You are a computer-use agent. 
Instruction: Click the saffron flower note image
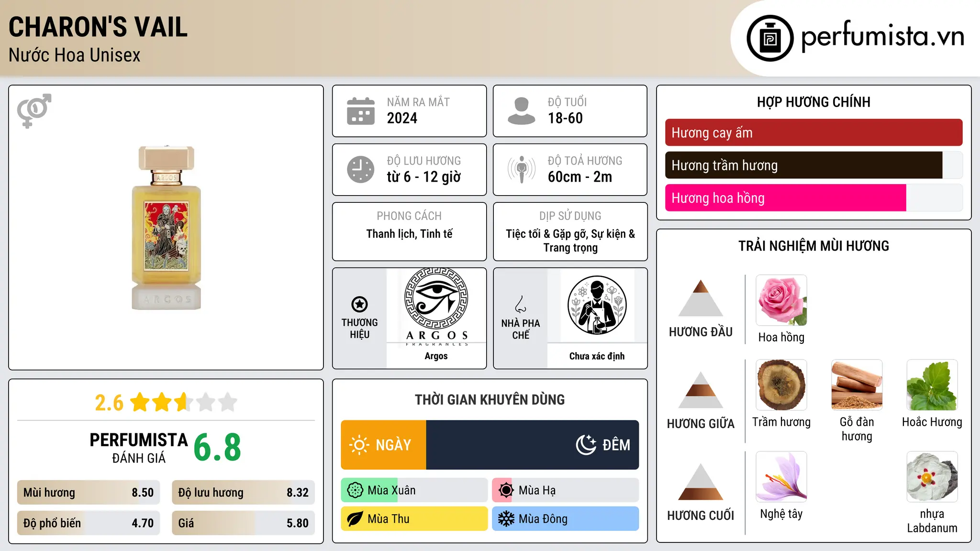coord(781,477)
